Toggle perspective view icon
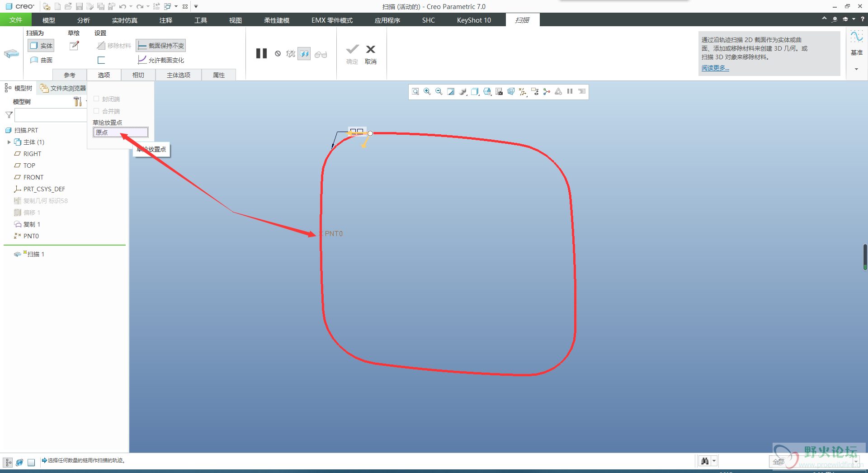This screenshot has width=868, height=473. click(x=511, y=92)
